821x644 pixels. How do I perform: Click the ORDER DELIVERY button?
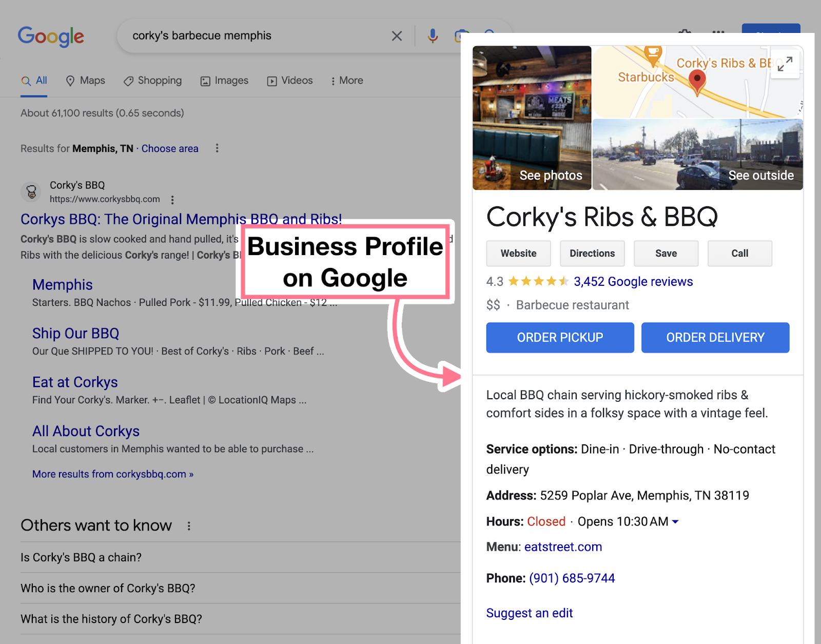coord(715,338)
